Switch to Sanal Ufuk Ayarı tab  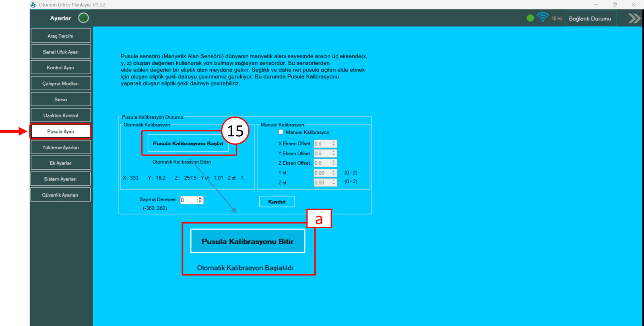[x=61, y=52]
